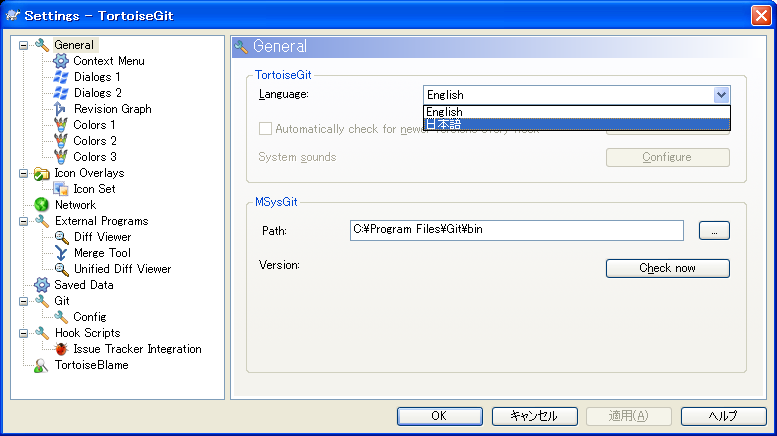The width and height of the screenshot is (777, 436).
Task: Open Icon Set settings page
Action: pos(94,189)
